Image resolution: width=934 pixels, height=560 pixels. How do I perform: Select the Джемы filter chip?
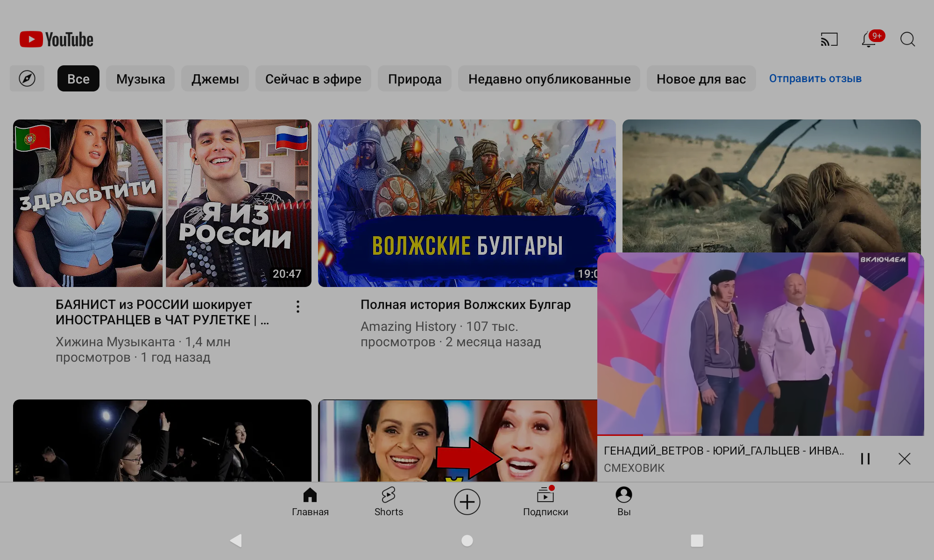(x=215, y=78)
